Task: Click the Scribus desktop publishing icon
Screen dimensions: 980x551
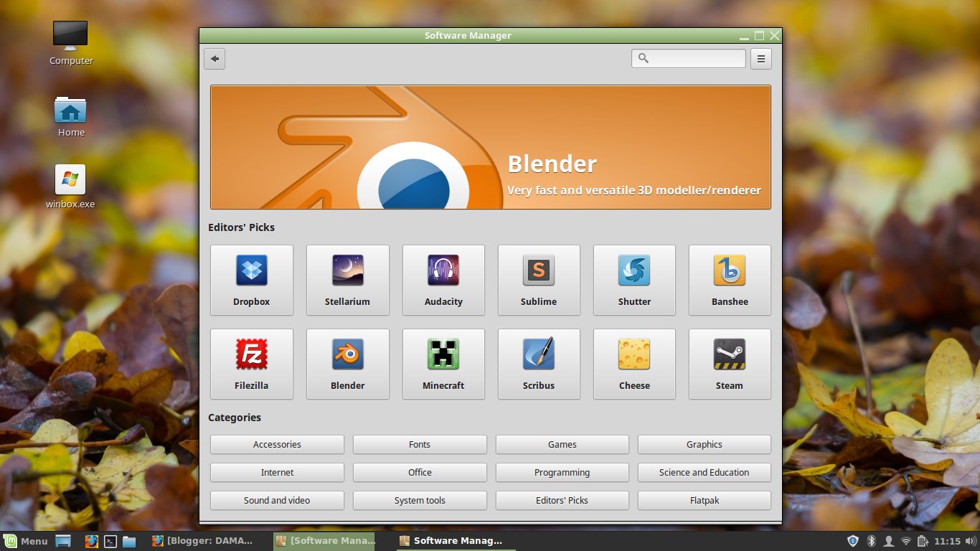Action: tap(538, 364)
